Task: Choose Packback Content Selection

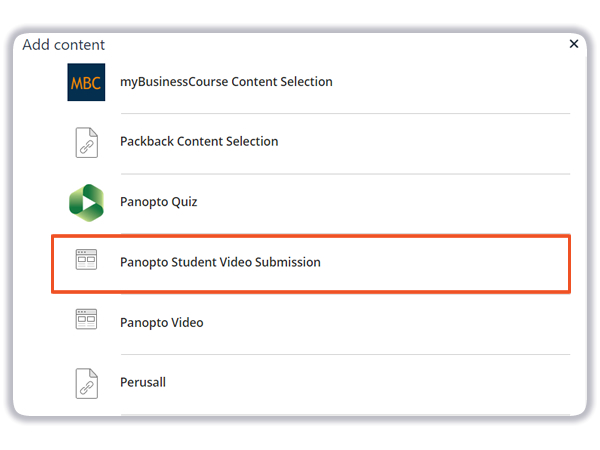Action: click(x=199, y=142)
